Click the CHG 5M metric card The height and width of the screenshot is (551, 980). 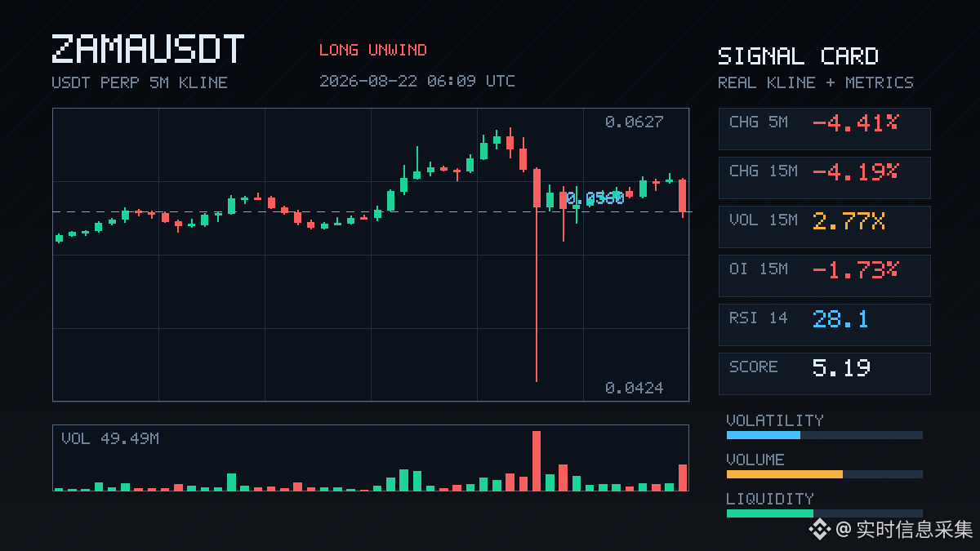pos(824,129)
